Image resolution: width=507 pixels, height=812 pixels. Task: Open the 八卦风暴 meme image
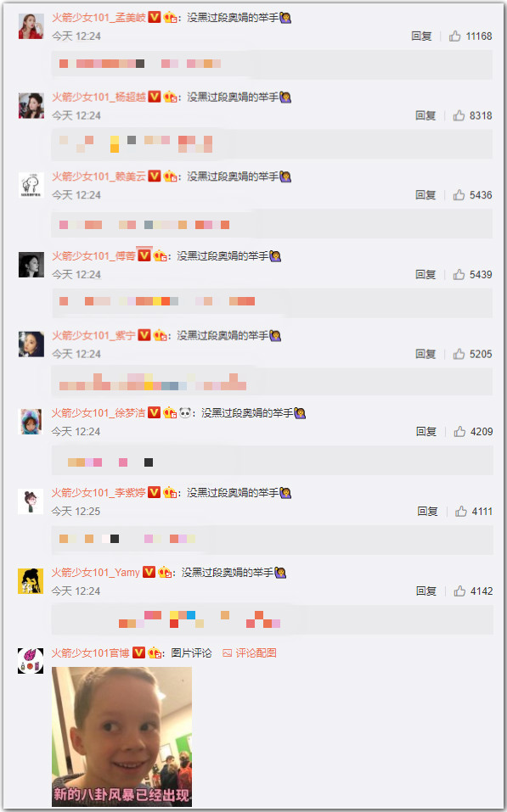coord(121,736)
